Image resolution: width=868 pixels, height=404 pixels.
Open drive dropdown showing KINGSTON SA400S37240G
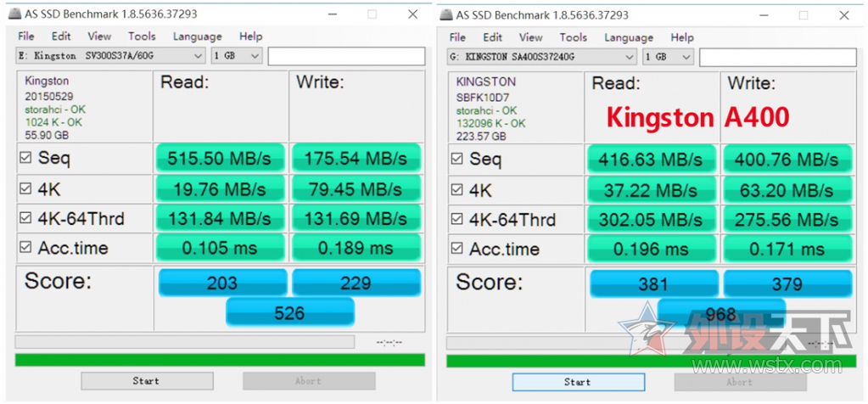click(542, 57)
